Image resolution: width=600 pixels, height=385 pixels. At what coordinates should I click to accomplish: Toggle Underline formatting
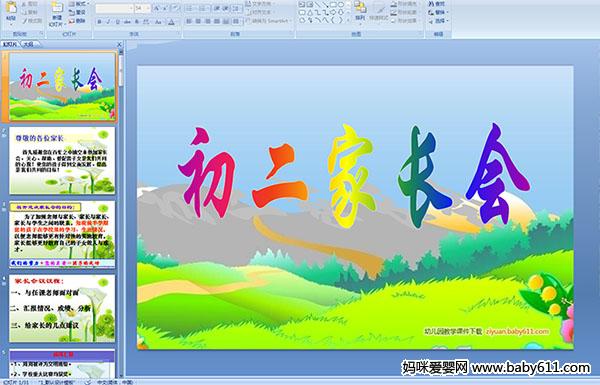pos(117,22)
